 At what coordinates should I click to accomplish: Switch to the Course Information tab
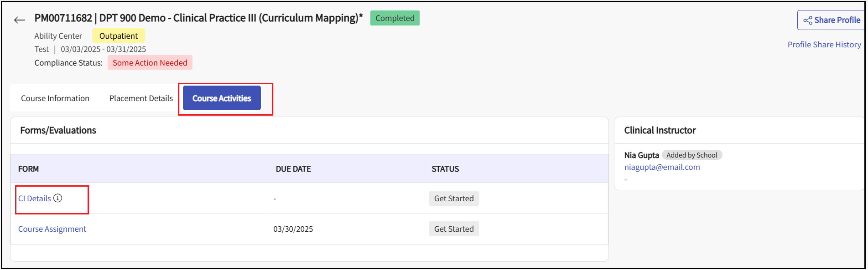coord(55,98)
